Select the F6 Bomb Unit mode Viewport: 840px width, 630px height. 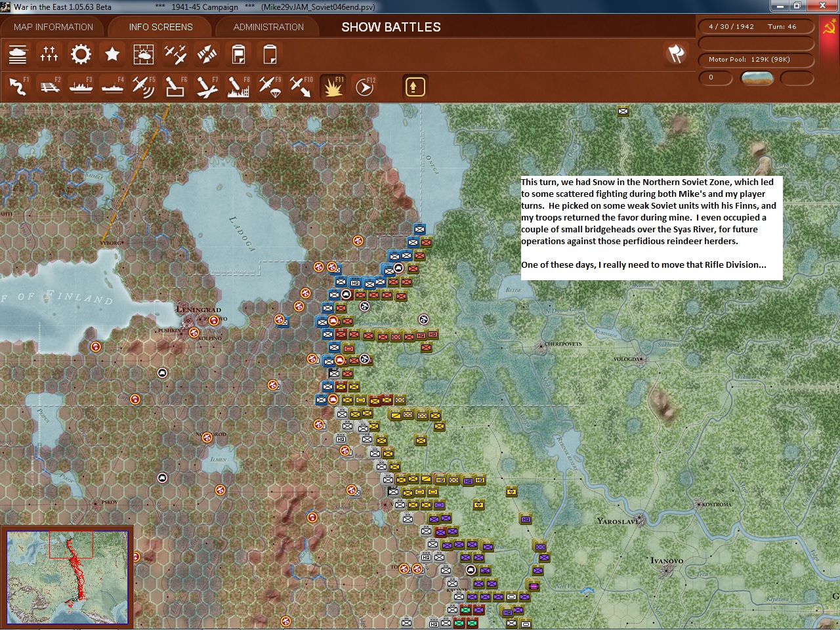click(175, 87)
